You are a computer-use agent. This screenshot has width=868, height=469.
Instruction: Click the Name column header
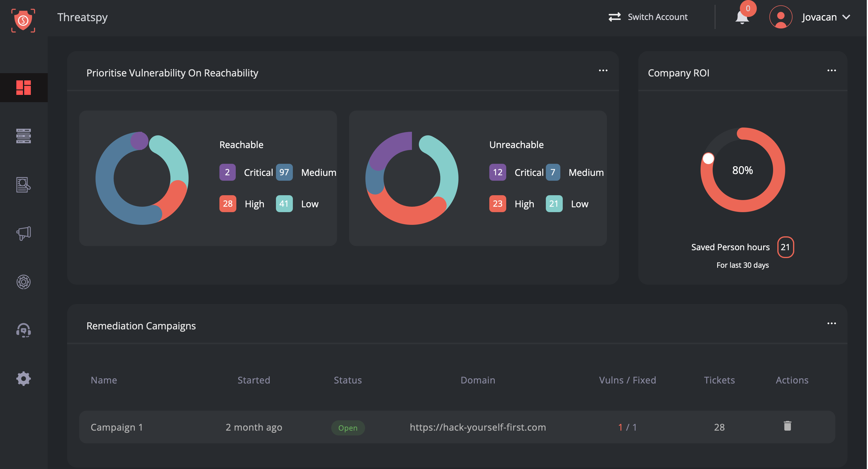click(x=104, y=380)
